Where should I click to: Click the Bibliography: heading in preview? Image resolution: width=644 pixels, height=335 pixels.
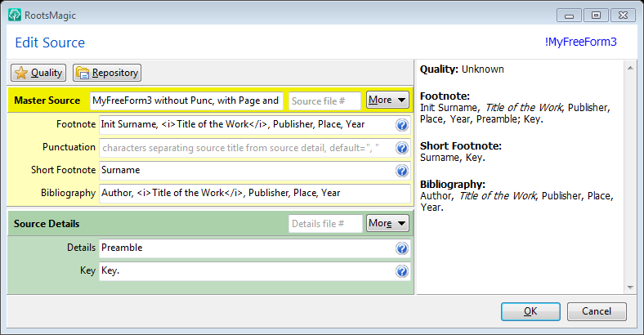pos(453,184)
